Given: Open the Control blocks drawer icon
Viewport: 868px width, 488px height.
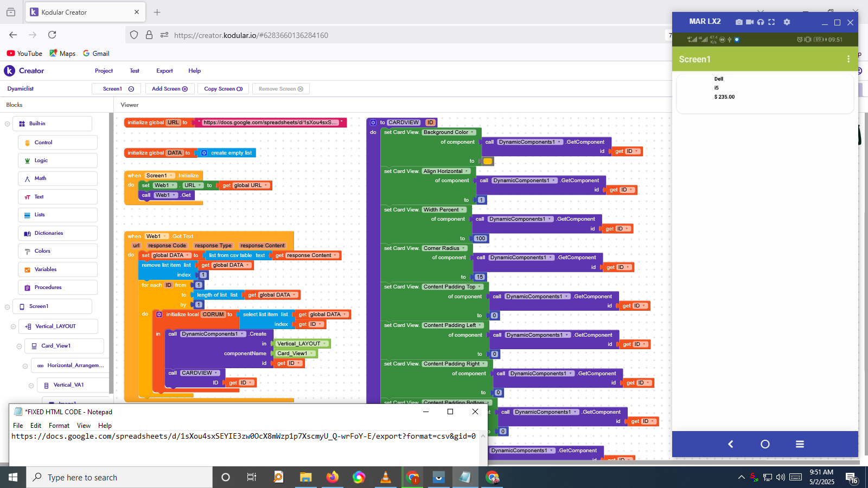Looking at the screenshot, I should pos(27,143).
